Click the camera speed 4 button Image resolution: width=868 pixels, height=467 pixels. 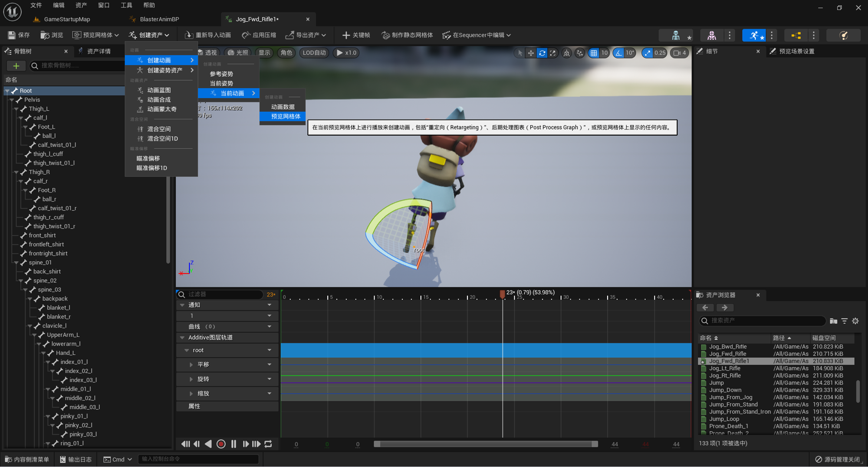(x=680, y=53)
